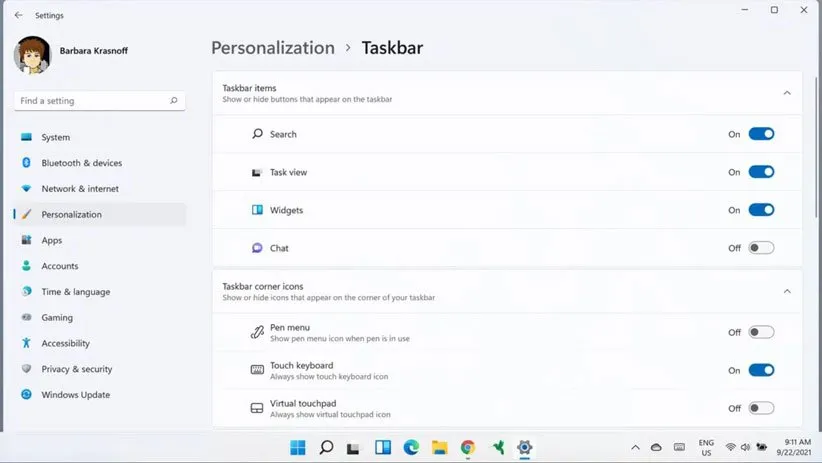822x463 pixels.
Task: Click the magnifier icon in Find a setting
Action: [174, 101]
